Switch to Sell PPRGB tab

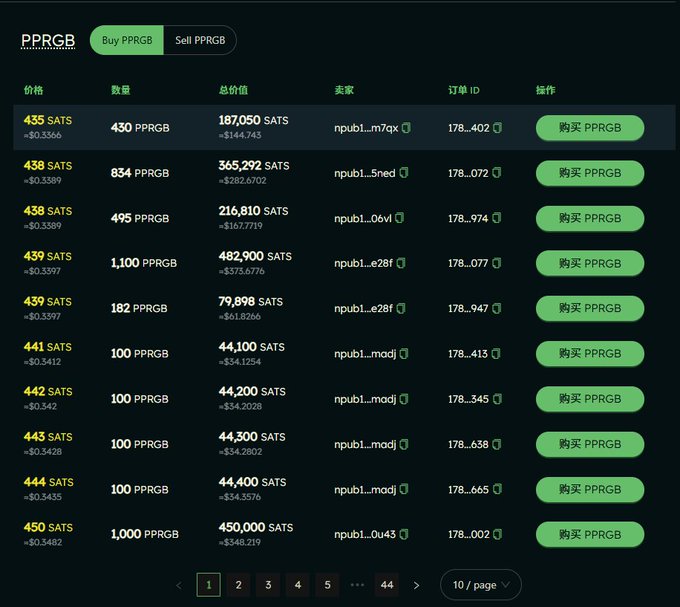[x=200, y=40]
